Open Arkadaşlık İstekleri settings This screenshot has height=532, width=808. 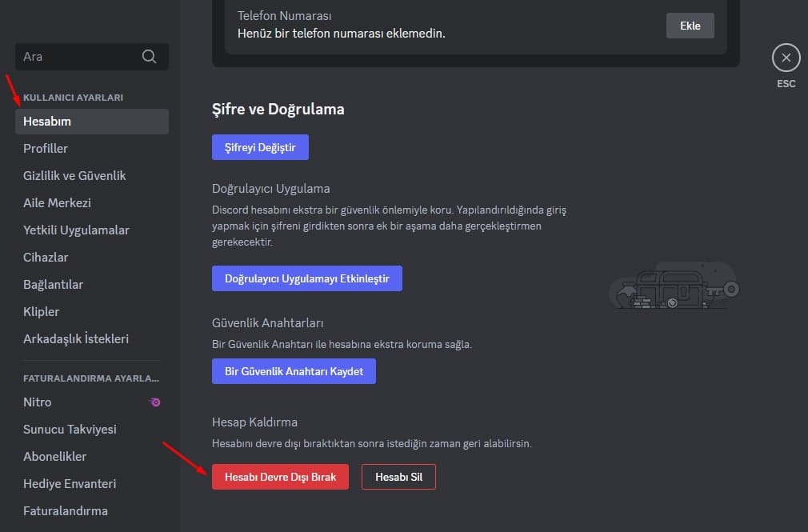(x=76, y=339)
